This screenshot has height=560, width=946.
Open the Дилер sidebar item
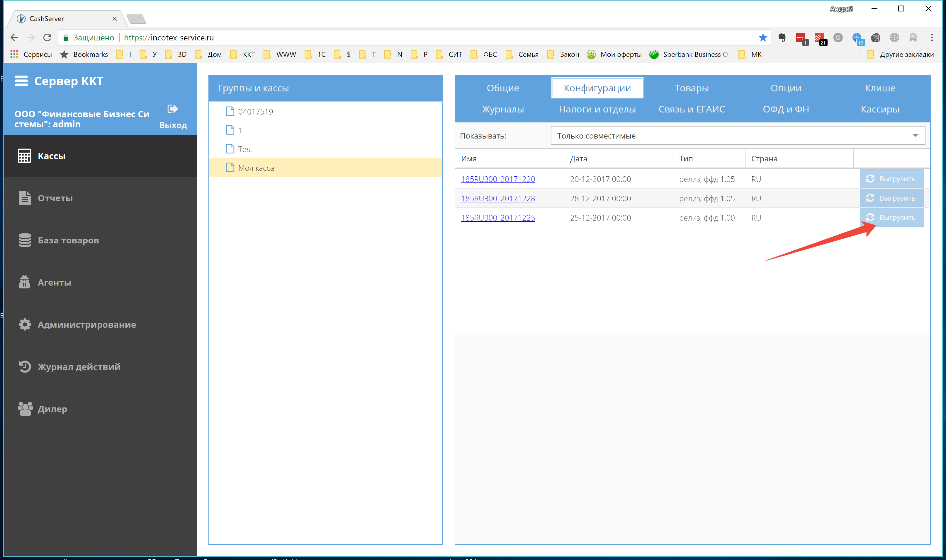click(52, 409)
